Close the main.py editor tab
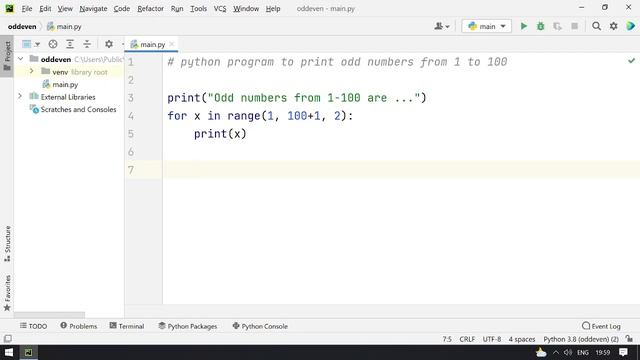The image size is (640, 360). (x=171, y=44)
